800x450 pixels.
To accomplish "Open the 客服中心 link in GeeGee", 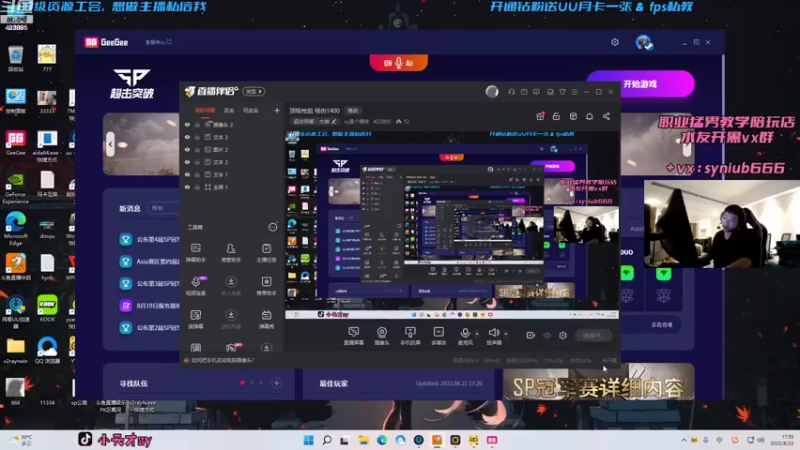I will 158,42.
